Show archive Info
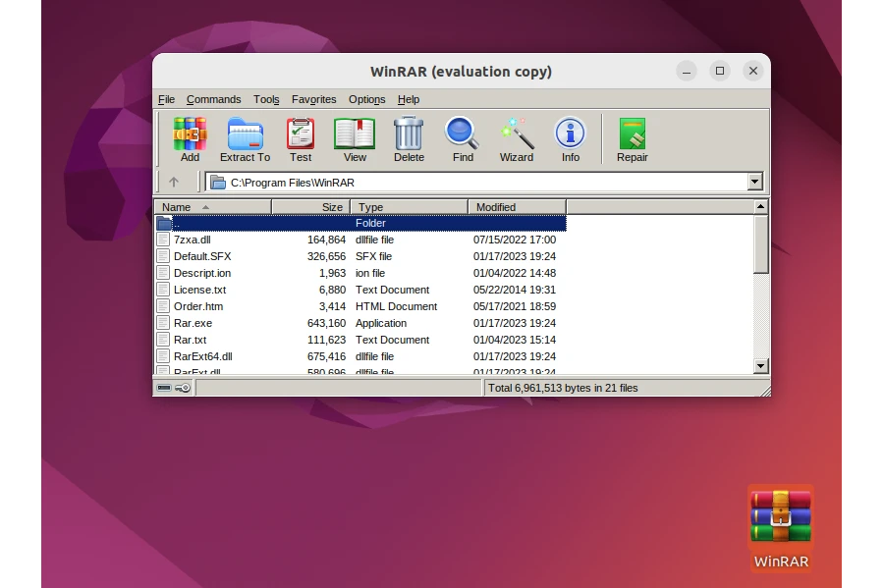The height and width of the screenshot is (588, 884). point(570,138)
